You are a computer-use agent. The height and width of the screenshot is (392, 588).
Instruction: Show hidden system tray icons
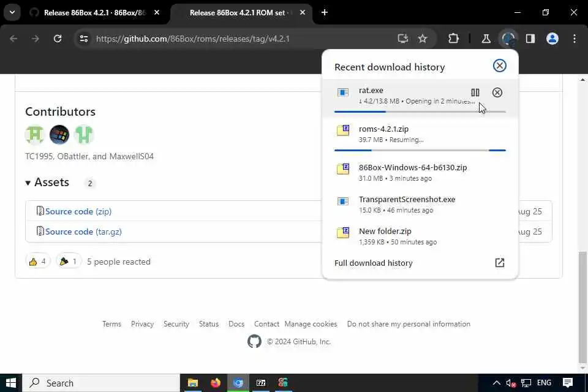pos(497,383)
